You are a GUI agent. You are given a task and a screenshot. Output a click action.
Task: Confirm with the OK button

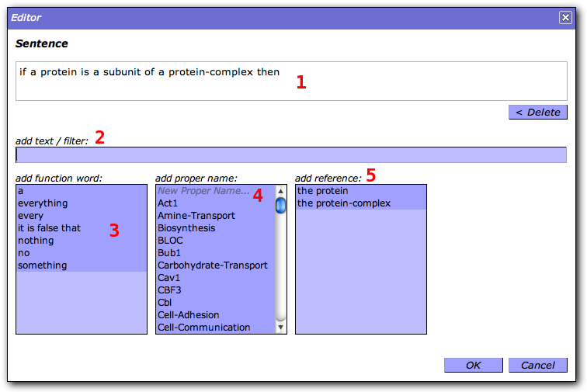tap(473, 365)
